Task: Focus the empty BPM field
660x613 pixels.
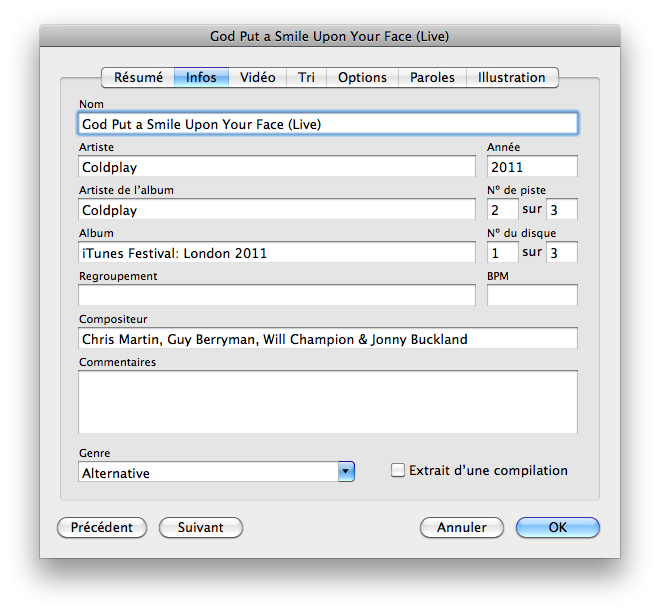Action: tap(532, 295)
